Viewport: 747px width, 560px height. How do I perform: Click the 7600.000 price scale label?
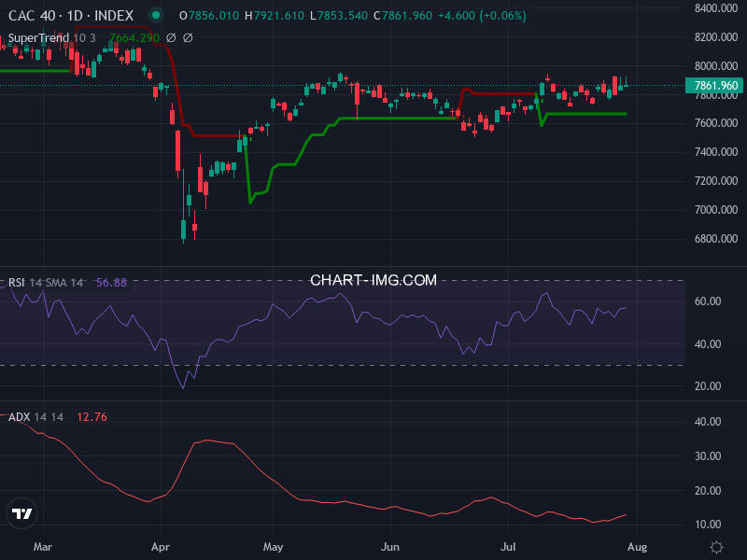pyautogui.click(x=716, y=123)
